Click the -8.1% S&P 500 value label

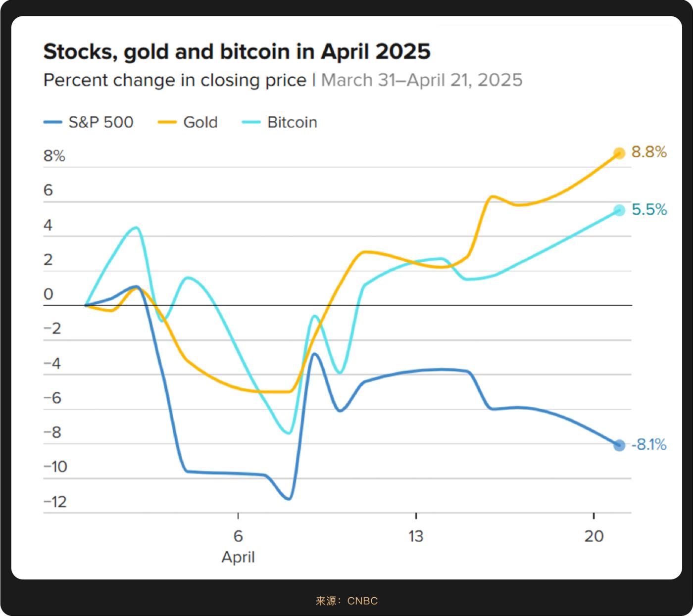[649, 445]
